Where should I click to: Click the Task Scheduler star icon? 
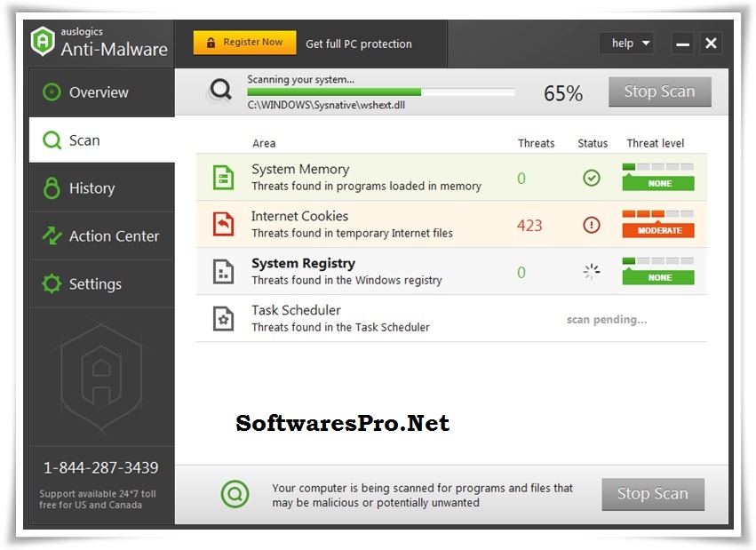223,317
